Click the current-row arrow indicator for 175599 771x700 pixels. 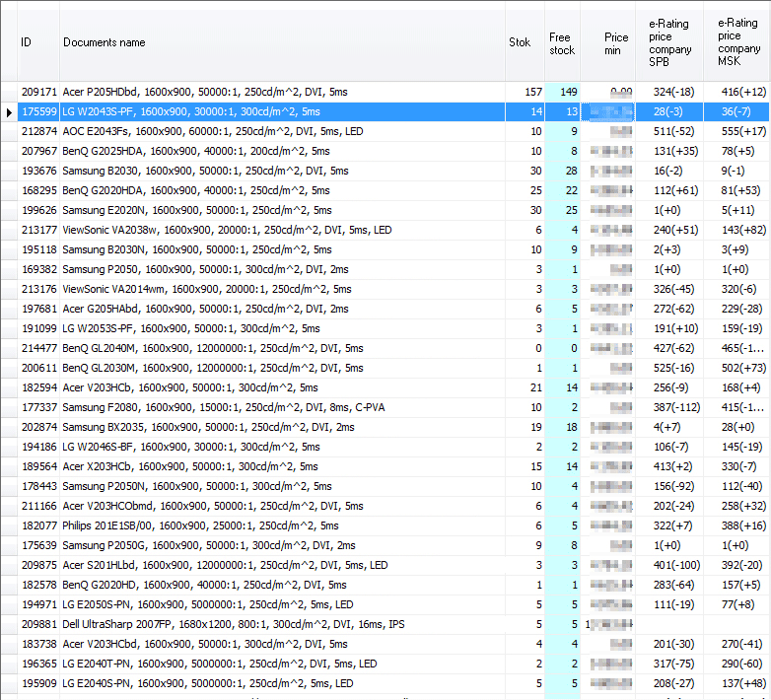click(9, 112)
